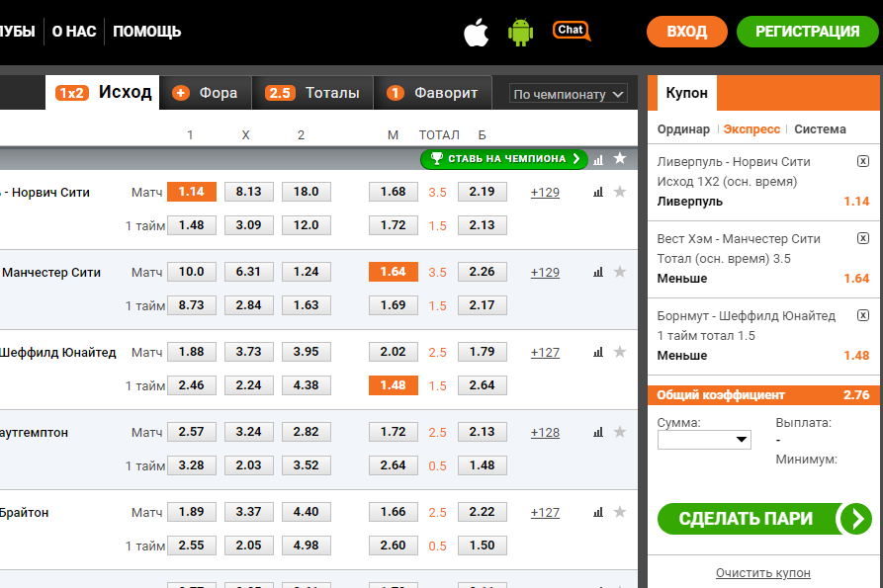
Task: Click СТАВЬ НА ЧЕМПИОНА green button
Action: (x=504, y=159)
